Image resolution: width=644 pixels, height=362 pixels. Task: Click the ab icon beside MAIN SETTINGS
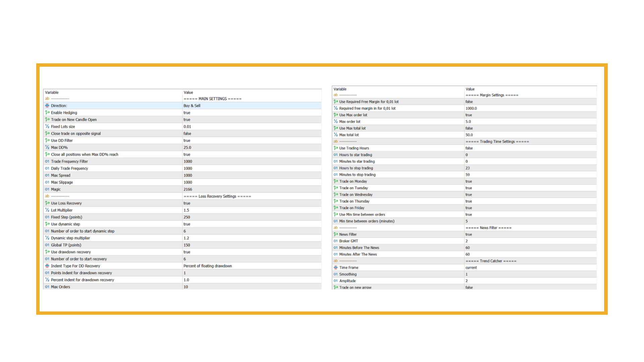pyautogui.click(x=47, y=99)
